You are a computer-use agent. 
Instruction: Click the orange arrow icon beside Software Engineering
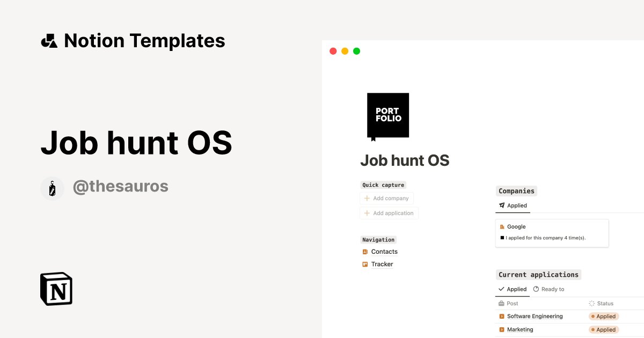[502, 316]
